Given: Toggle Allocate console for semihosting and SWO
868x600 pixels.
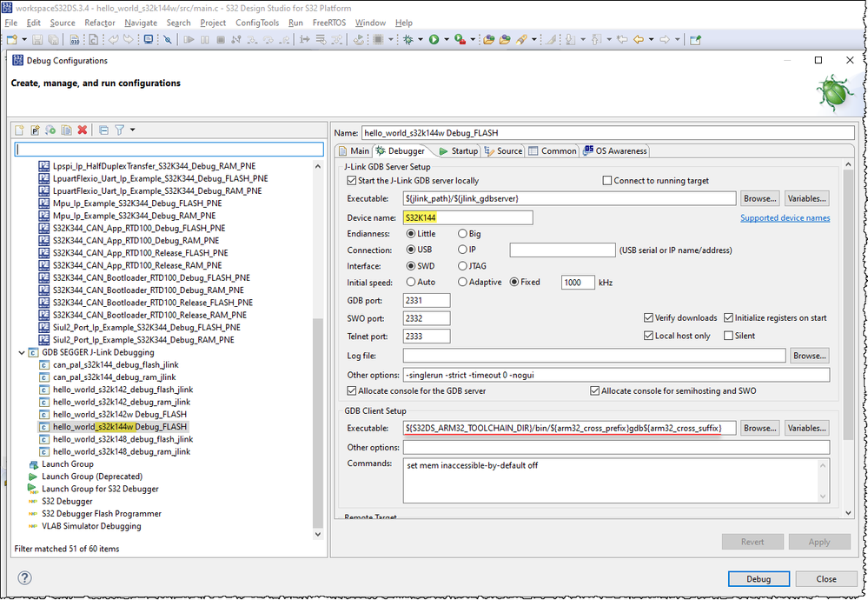Looking at the screenshot, I should click(x=595, y=391).
